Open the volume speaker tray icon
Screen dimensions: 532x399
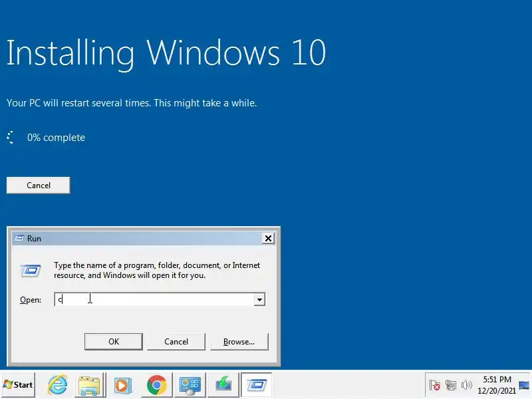(467, 385)
